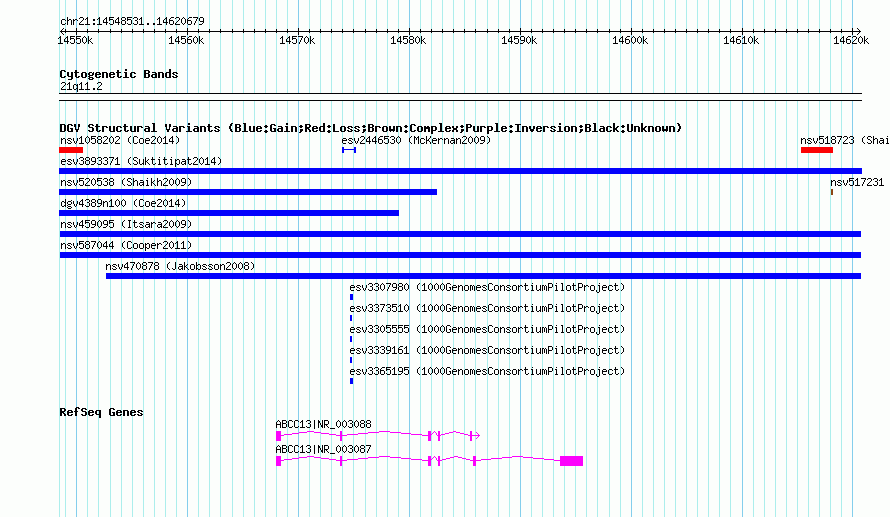The width and height of the screenshot is (890, 517).
Task: Click the 14610k ruler label
Action: pyautogui.click(x=741, y=40)
